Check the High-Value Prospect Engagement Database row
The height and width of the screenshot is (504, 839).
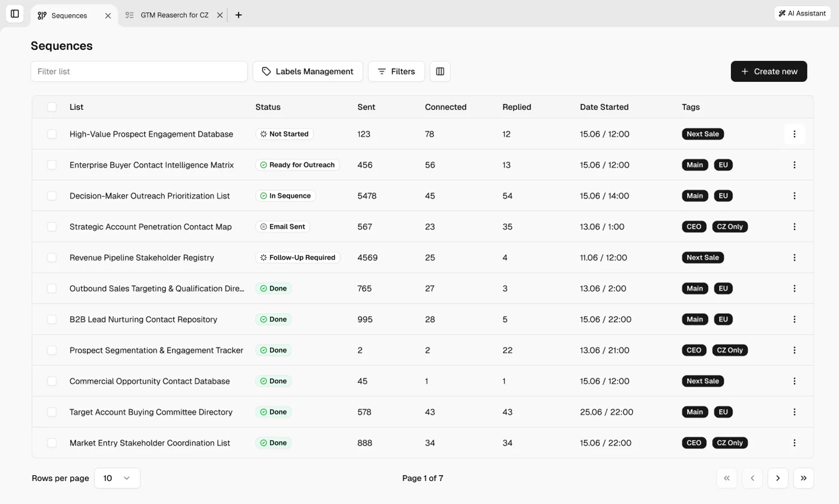point(52,134)
